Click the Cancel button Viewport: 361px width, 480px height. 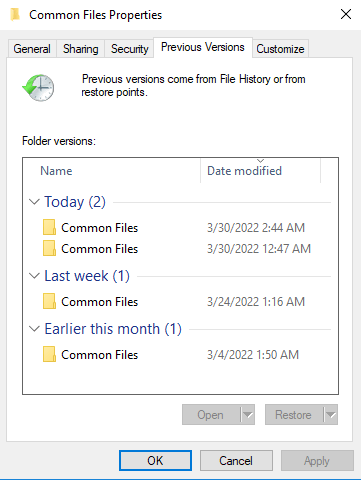click(x=236, y=461)
